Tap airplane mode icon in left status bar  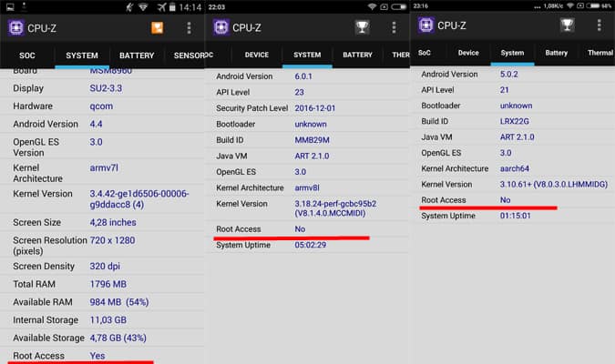click(x=161, y=7)
